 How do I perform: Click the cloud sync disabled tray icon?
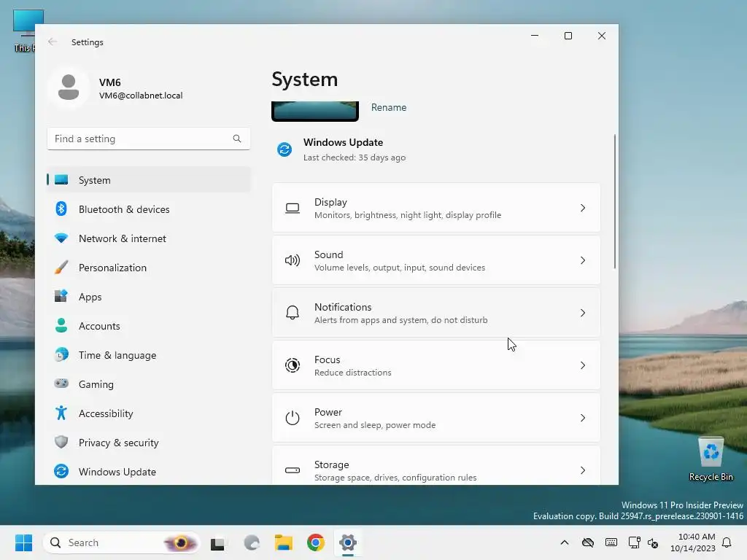[588, 542]
